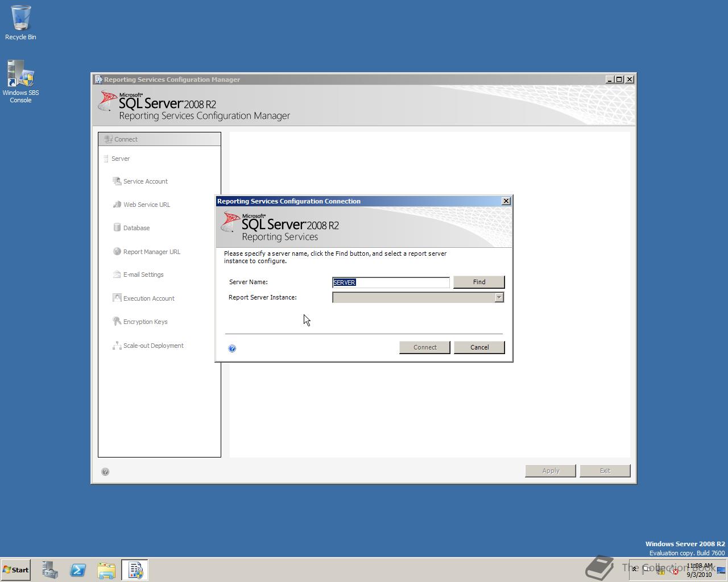Click the Connect button in the connection dialog

(425, 347)
